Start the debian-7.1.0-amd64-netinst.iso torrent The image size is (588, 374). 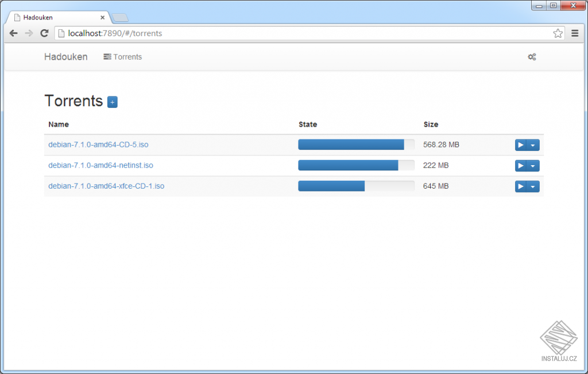[520, 166]
